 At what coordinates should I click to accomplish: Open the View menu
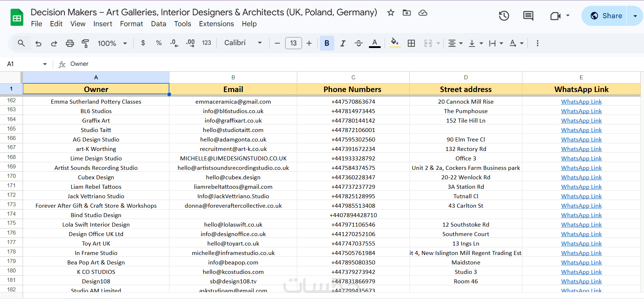pos(78,24)
